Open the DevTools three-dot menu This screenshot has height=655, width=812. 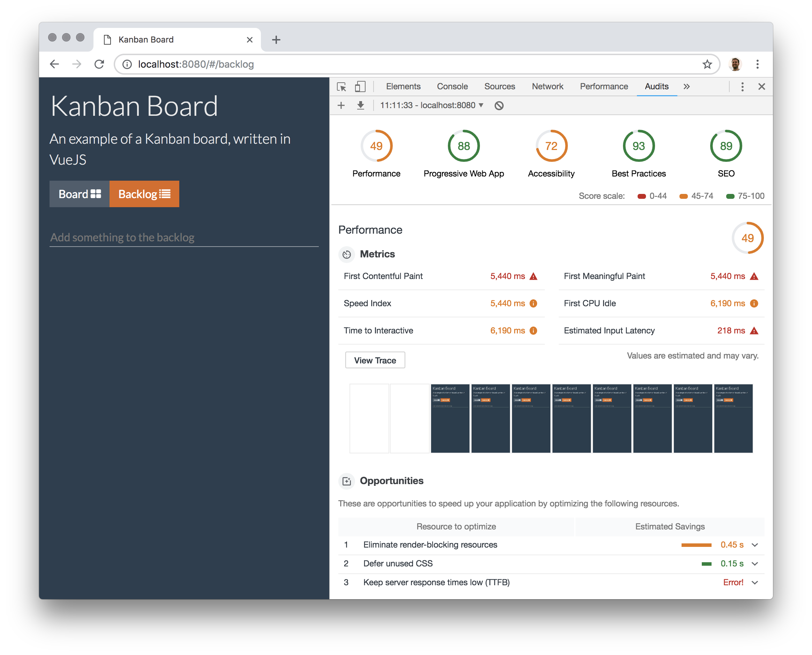pyautogui.click(x=742, y=87)
